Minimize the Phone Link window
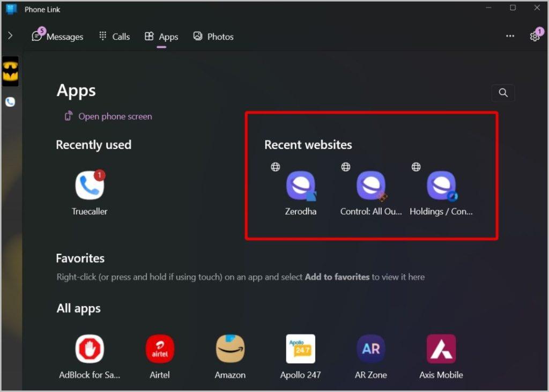 489,8
